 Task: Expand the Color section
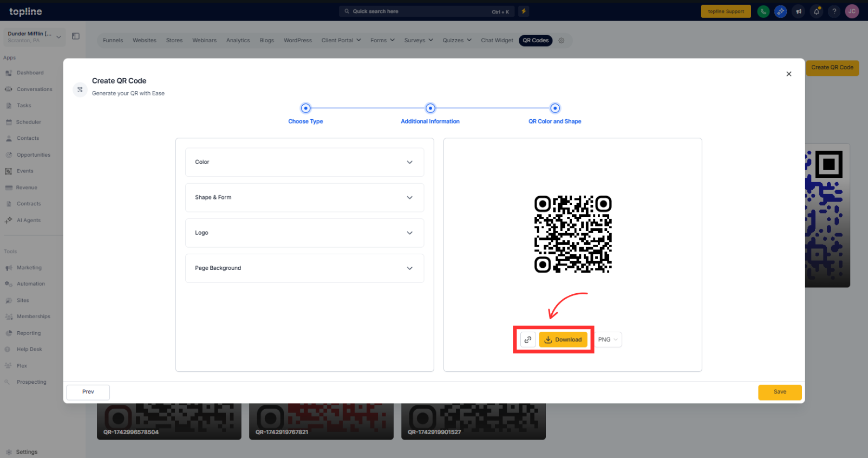305,162
